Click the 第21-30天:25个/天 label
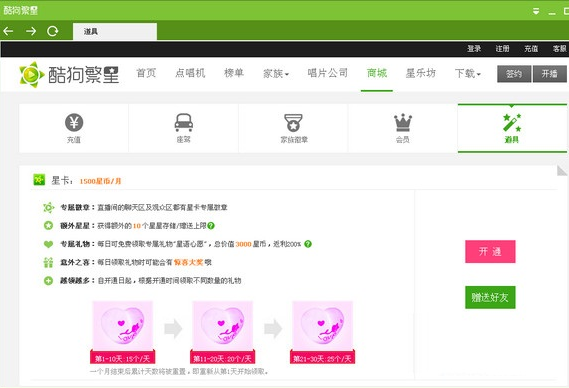Image resolution: width=569 pixels, height=388 pixels. pyautogui.click(x=323, y=359)
